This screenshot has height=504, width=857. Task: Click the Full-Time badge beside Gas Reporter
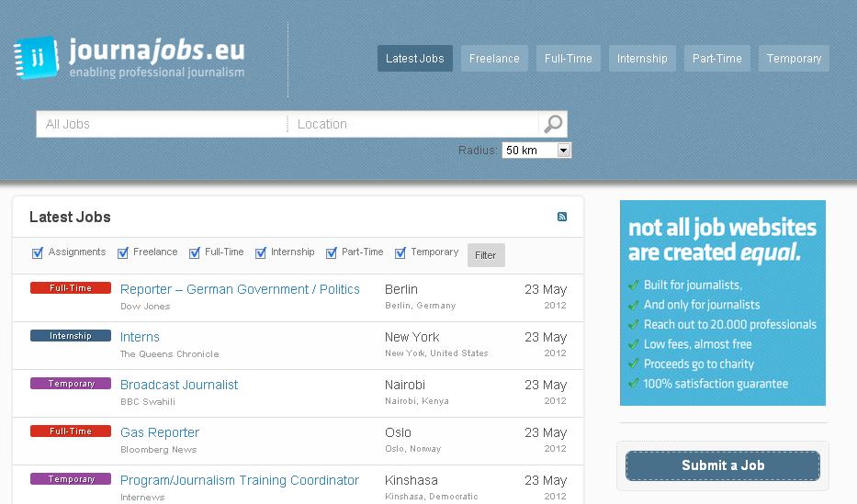tap(71, 431)
